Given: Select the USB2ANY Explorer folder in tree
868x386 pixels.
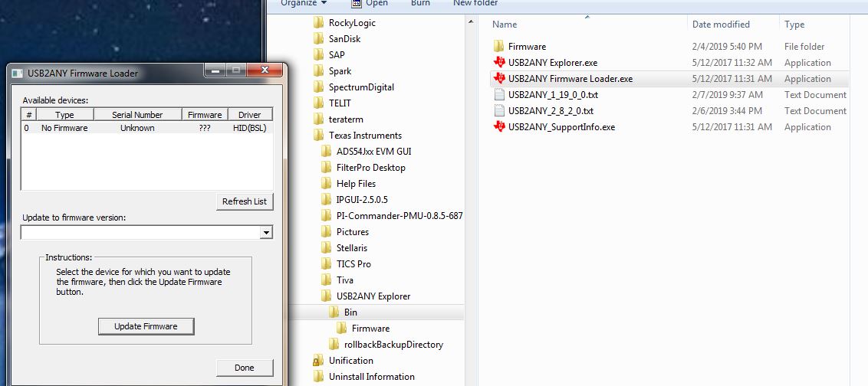Looking at the screenshot, I should (x=373, y=296).
